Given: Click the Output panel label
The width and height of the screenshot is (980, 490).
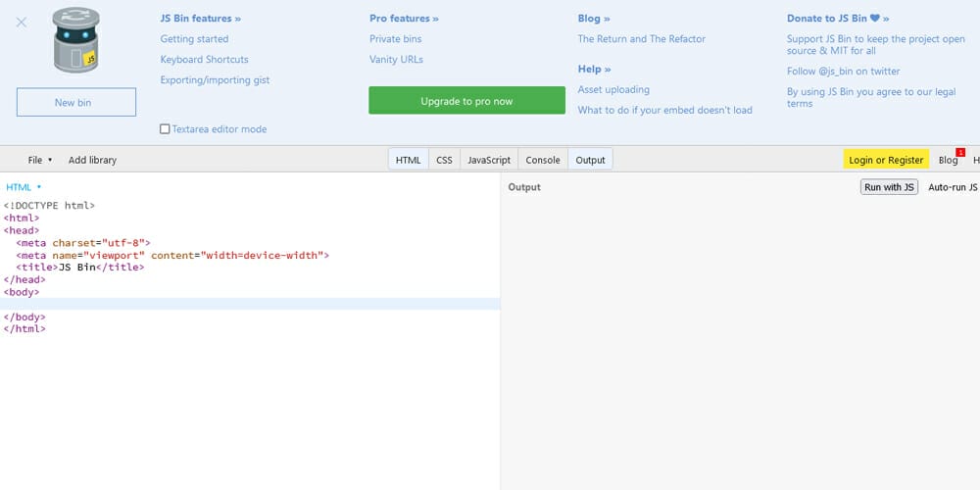Looking at the screenshot, I should click(x=524, y=187).
